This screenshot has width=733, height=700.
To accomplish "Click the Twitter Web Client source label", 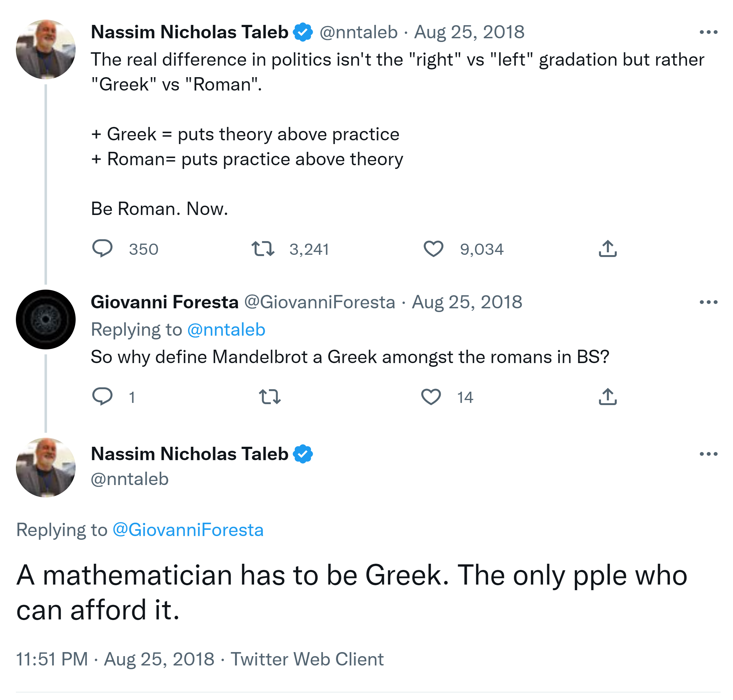I will click(x=307, y=659).
